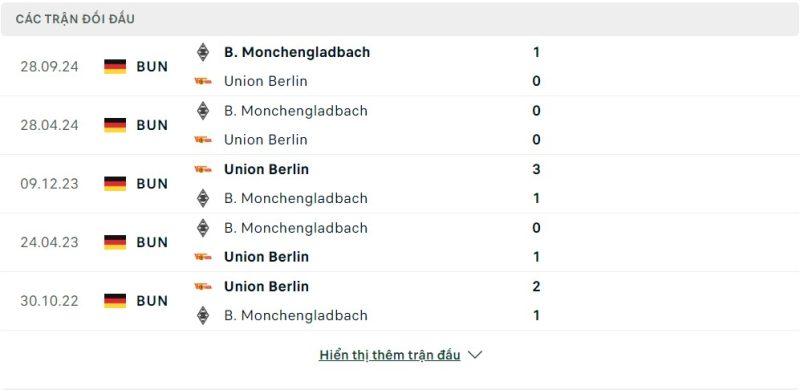Click the German flag next to 24.04.23
This screenshot has height=390, width=800.
pyautogui.click(x=115, y=242)
